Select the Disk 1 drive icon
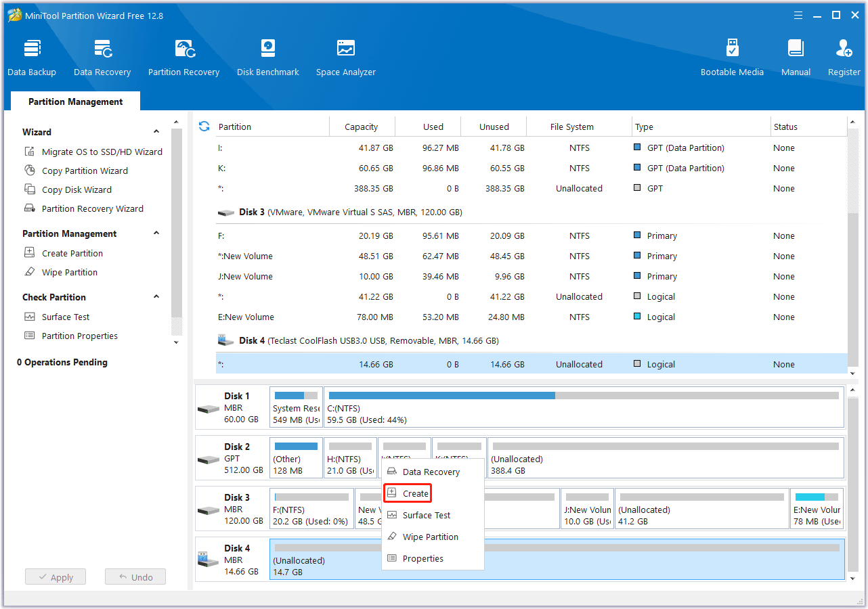Viewport: 868px width, 609px height. coord(209,409)
